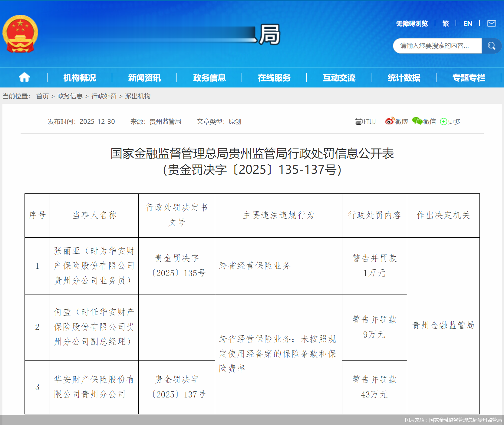Switch language to EN

[468, 24]
